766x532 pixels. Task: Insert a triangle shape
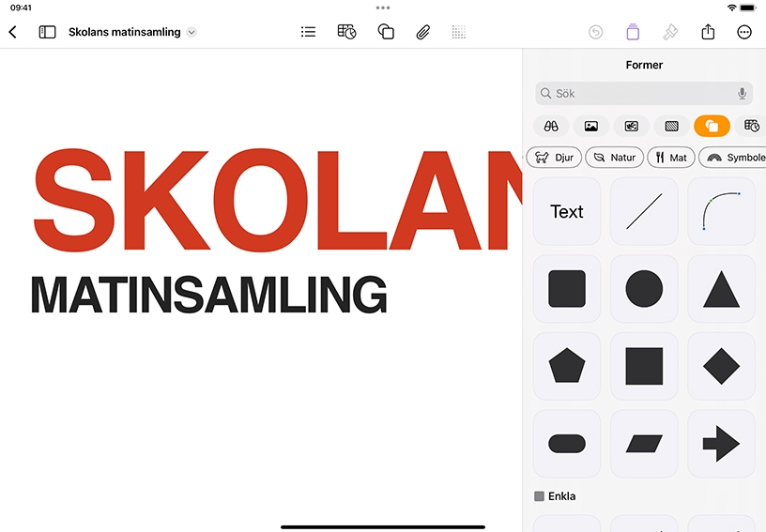721,288
